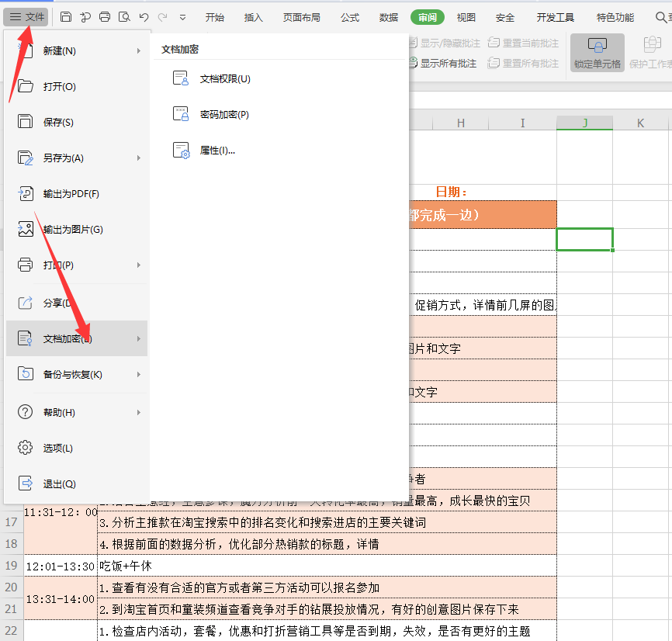Open Properties (属性) from submenu
This screenshot has height=641, width=672.
tap(216, 151)
